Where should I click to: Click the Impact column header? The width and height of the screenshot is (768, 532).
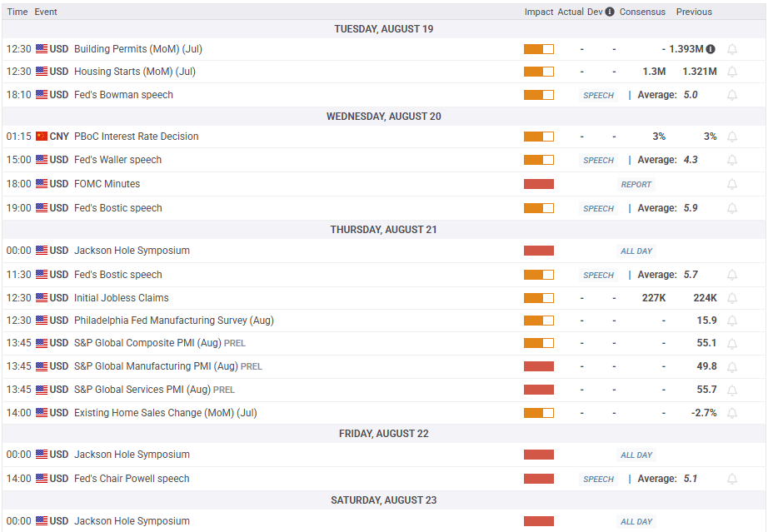click(x=539, y=12)
